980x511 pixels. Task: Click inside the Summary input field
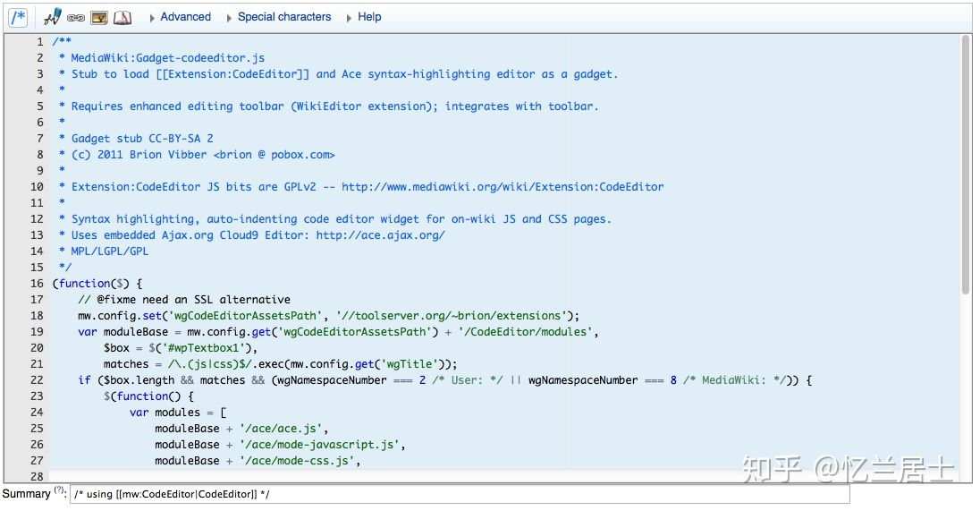tap(460, 494)
